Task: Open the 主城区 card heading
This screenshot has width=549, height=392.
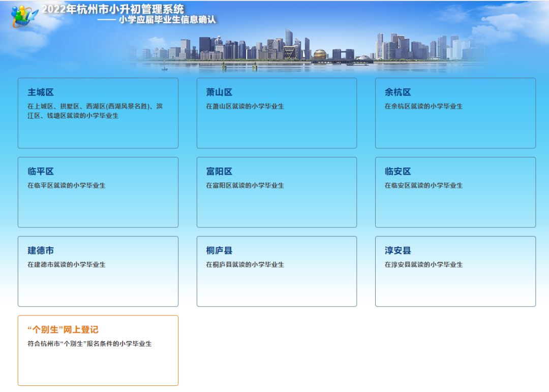Action: [41, 92]
